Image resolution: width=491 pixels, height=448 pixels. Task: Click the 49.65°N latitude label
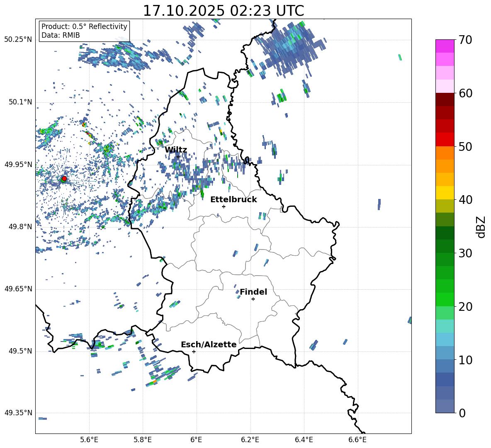click(18, 289)
